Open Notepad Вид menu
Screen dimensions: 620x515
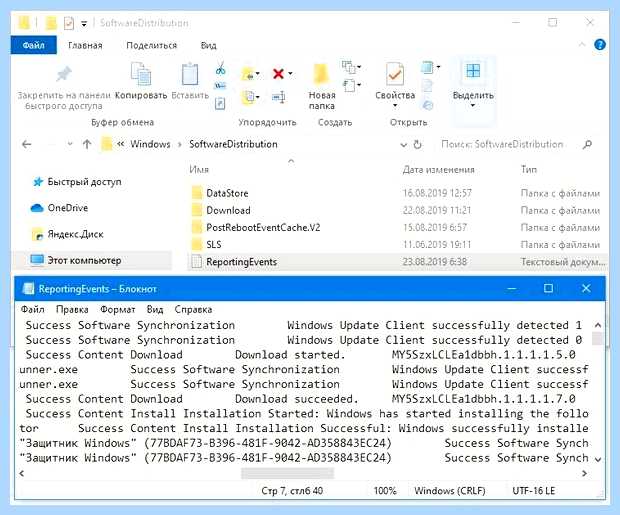(x=155, y=309)
